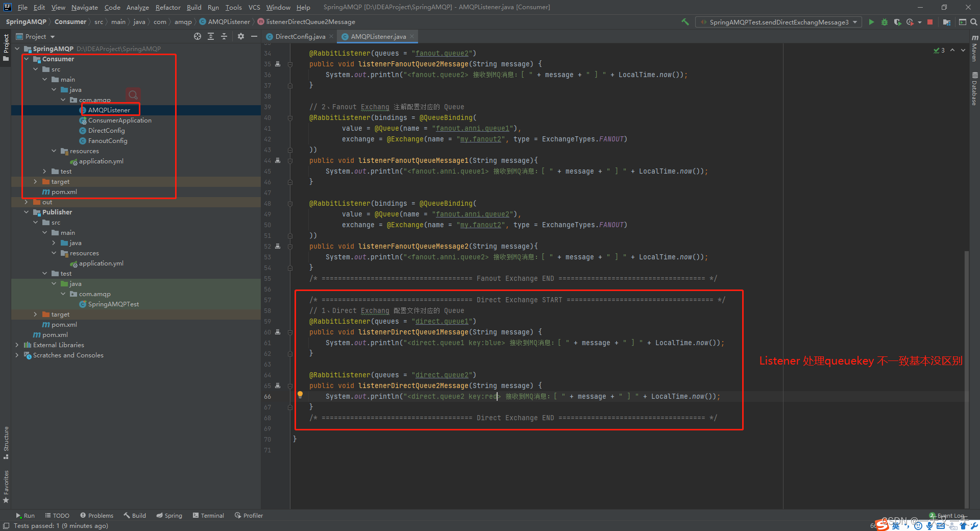Open the Refactor menu
The image size is (980, 531).
pos(168,7)
